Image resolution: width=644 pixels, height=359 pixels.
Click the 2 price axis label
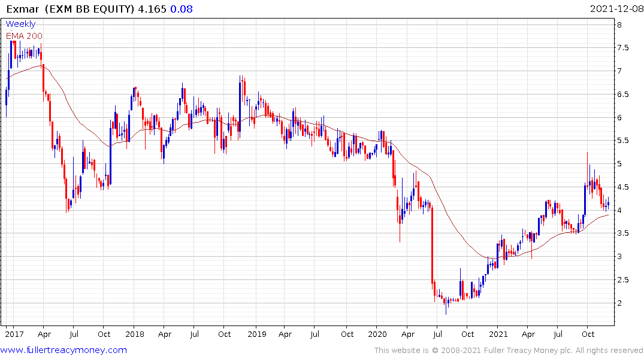619,303
